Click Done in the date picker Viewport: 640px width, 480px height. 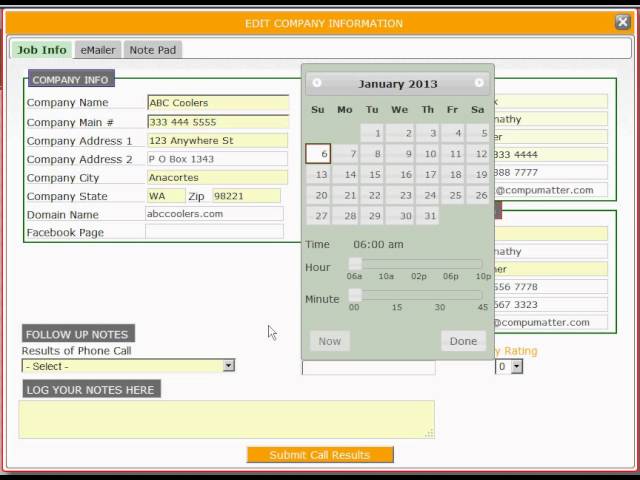pyautogui.click(x=463, y=341)
